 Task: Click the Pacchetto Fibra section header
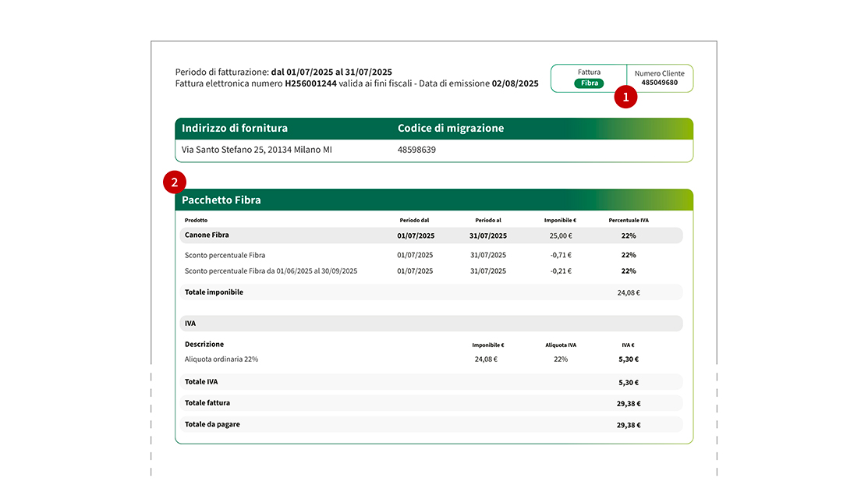(x=221, y=200)
